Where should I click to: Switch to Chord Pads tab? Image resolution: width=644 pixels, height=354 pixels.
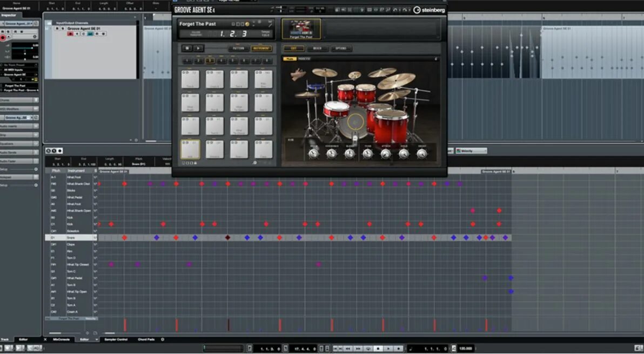pos(146,339)
